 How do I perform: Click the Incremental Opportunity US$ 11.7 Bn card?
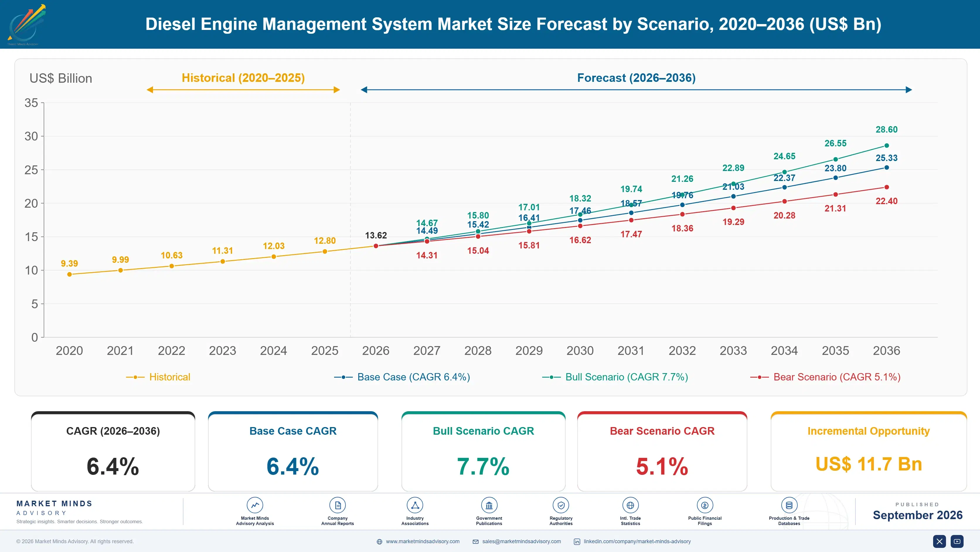(x=869, y=451)
